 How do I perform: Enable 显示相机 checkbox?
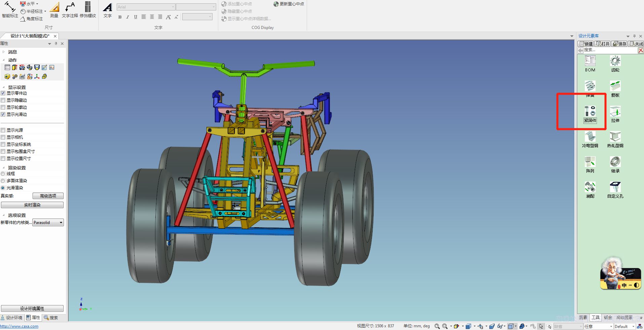pos(3,137)
